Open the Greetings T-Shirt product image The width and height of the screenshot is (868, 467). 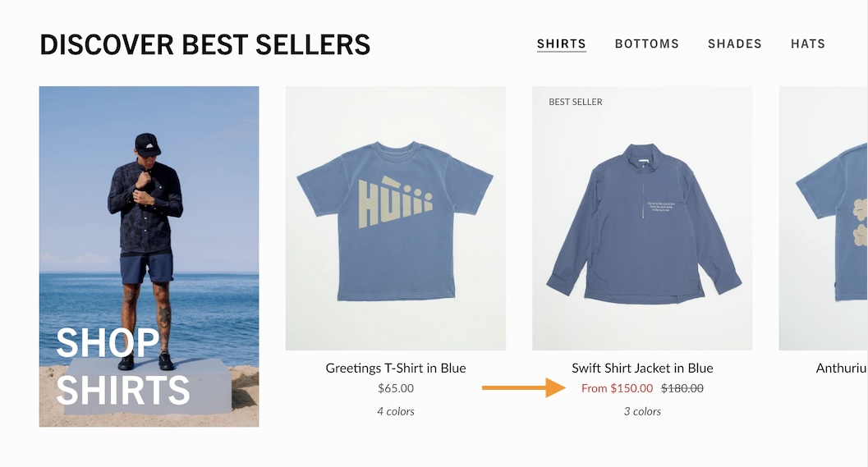coord(395,218)
